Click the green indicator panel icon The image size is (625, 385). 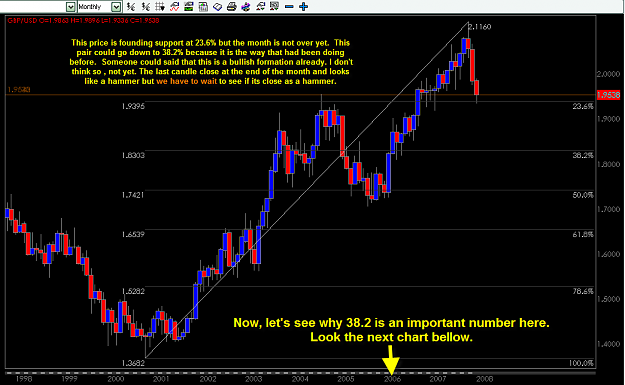pos(189,6)
